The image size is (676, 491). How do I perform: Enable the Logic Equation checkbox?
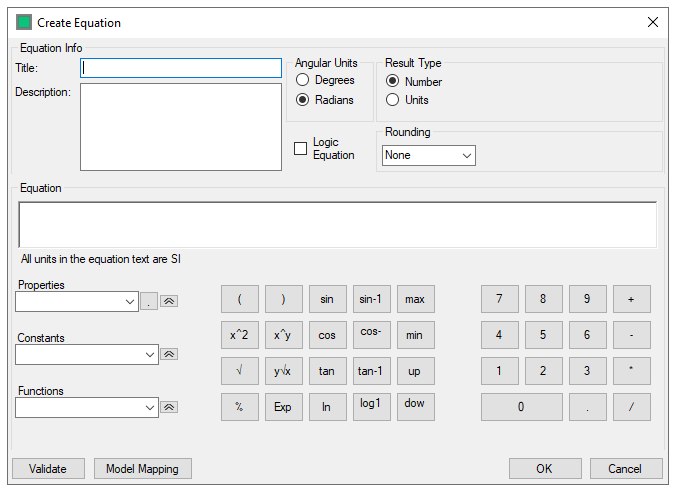[300, 149]
